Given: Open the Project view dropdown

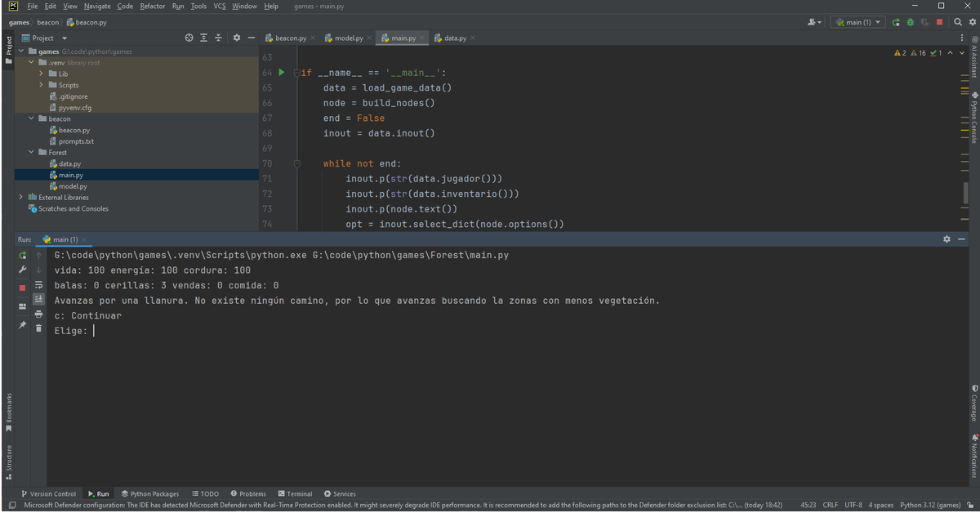Looking at the screenshot, I should click(x=45, y=38).
